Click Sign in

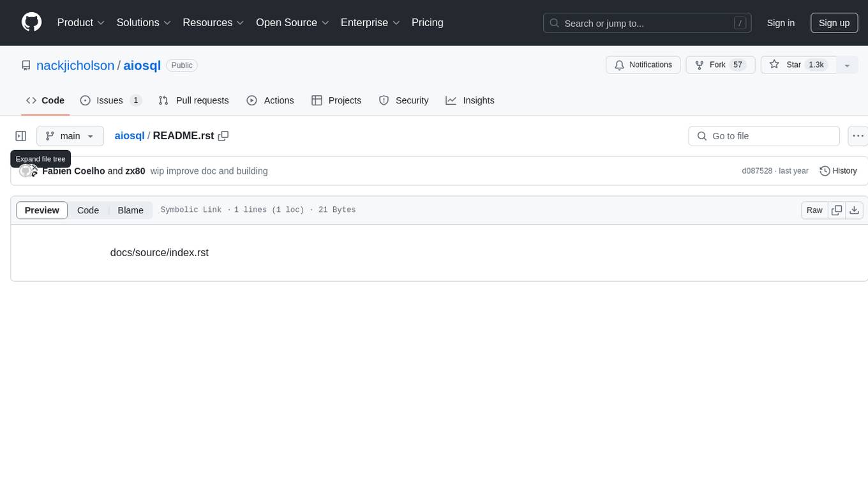pos(781,23)
